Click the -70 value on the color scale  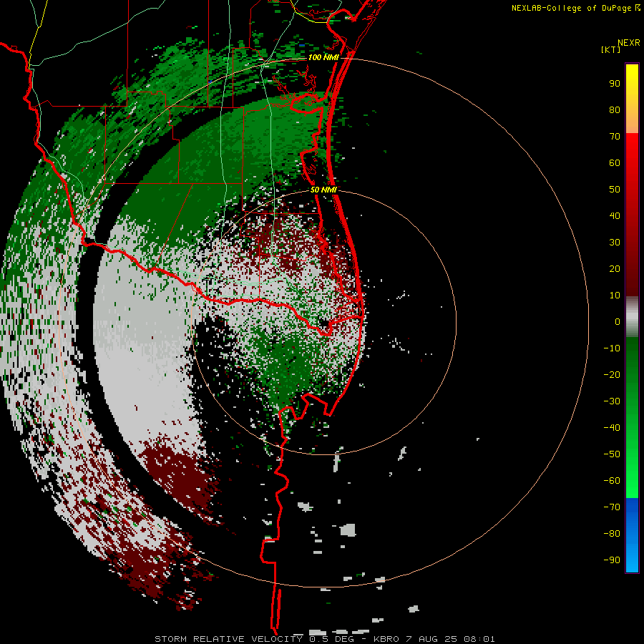[612, 507]
